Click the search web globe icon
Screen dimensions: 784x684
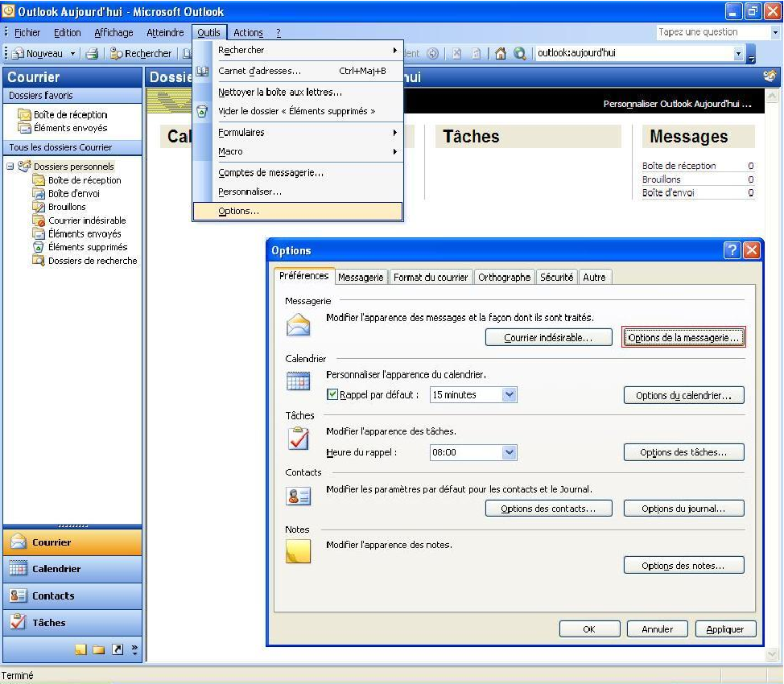(520, 53)
